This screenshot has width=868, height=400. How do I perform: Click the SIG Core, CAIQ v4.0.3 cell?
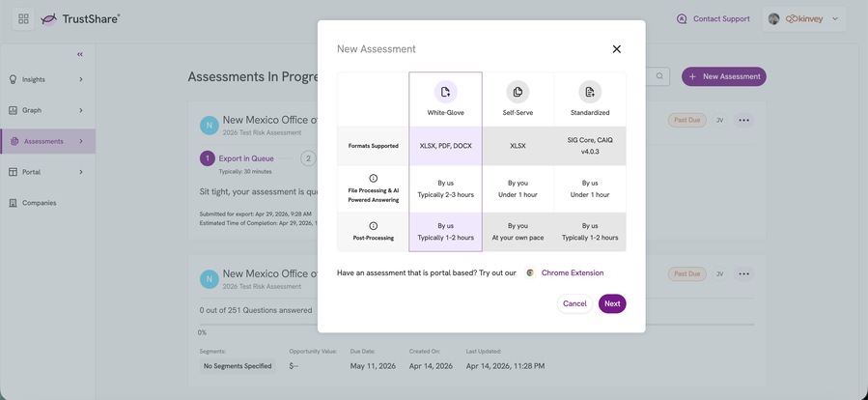point(590,146)
